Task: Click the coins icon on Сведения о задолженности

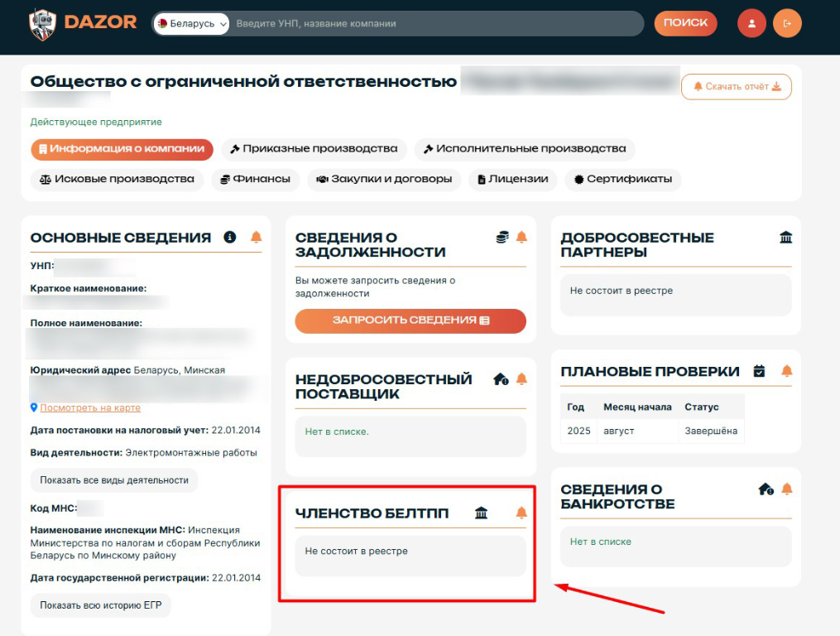Action: (501, 236)
